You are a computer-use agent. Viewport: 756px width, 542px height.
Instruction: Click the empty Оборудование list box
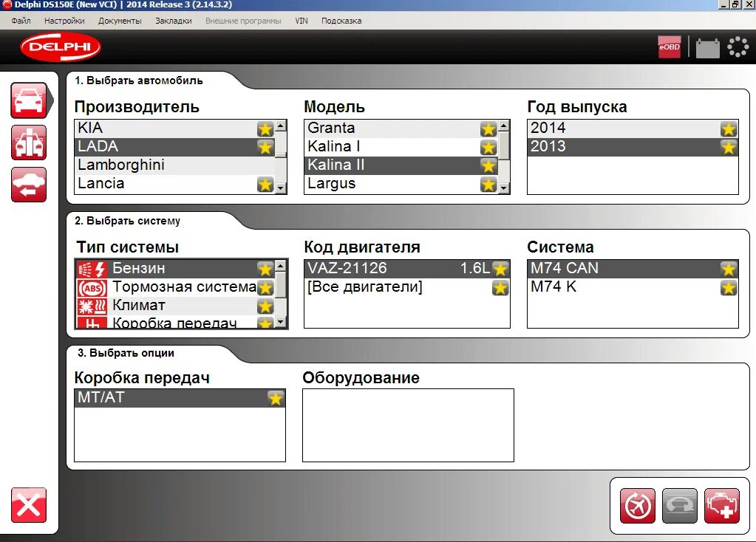(408, 425)
